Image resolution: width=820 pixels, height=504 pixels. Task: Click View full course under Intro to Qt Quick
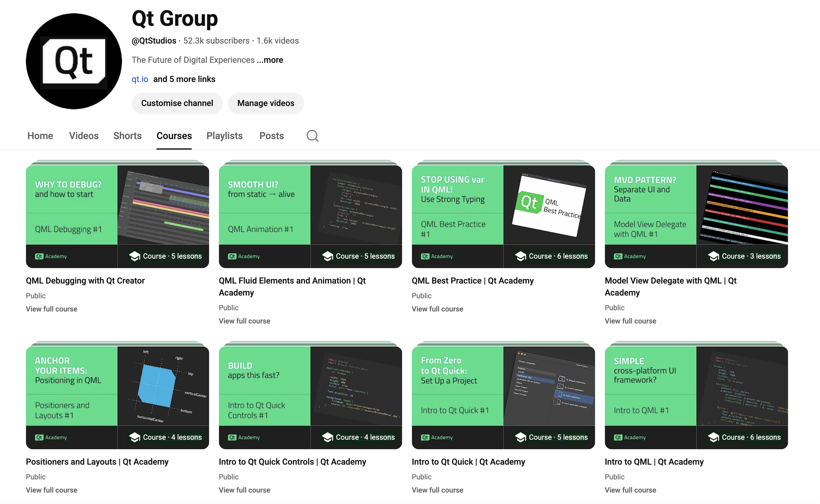click(437, 490)
